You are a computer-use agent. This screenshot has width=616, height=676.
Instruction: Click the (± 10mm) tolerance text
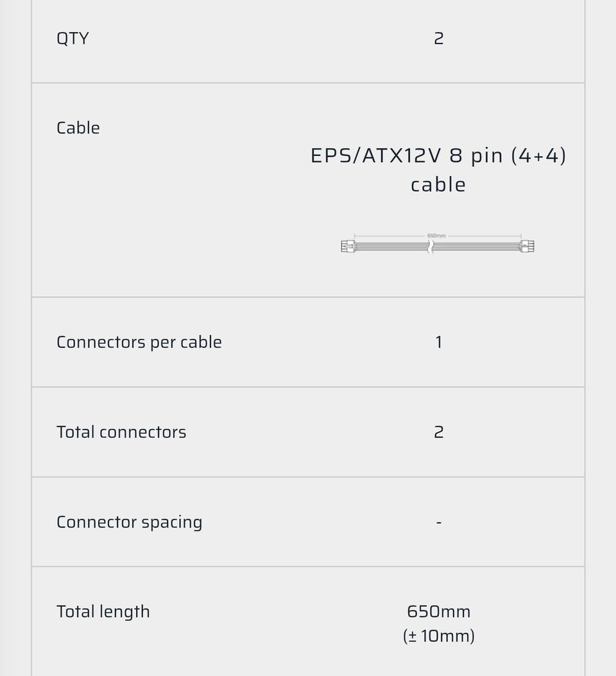[438, 636]
